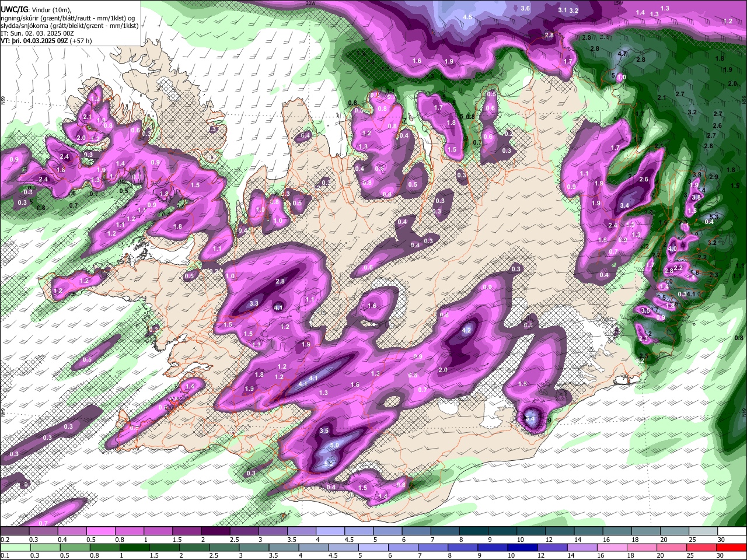The height and width of the screenshot is (560, 747).
Task: Select the light pink 16–18 rain legend swatch
Action: 613,547
